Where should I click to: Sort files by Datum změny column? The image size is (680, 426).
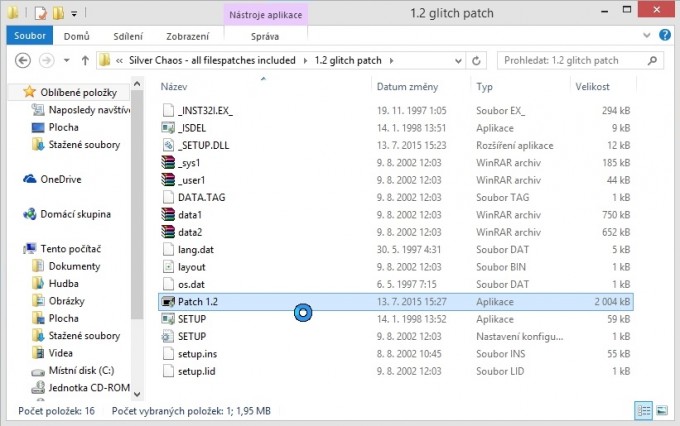click(407, 86)
